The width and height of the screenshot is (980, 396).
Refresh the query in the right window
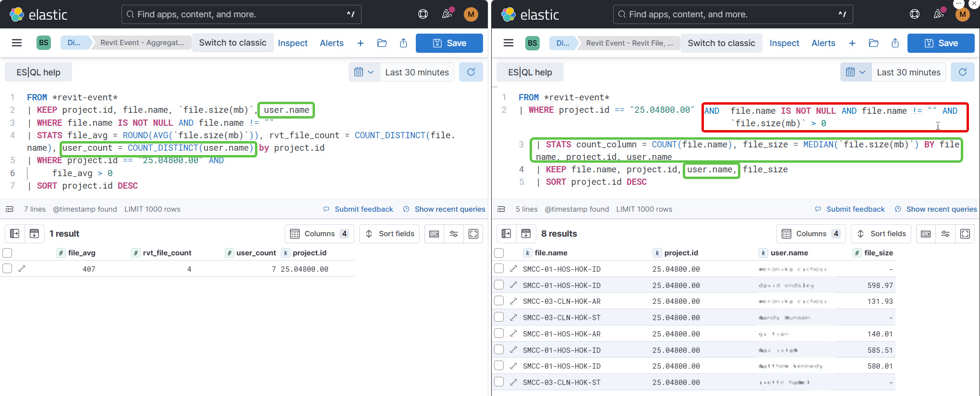click(963, 72)
